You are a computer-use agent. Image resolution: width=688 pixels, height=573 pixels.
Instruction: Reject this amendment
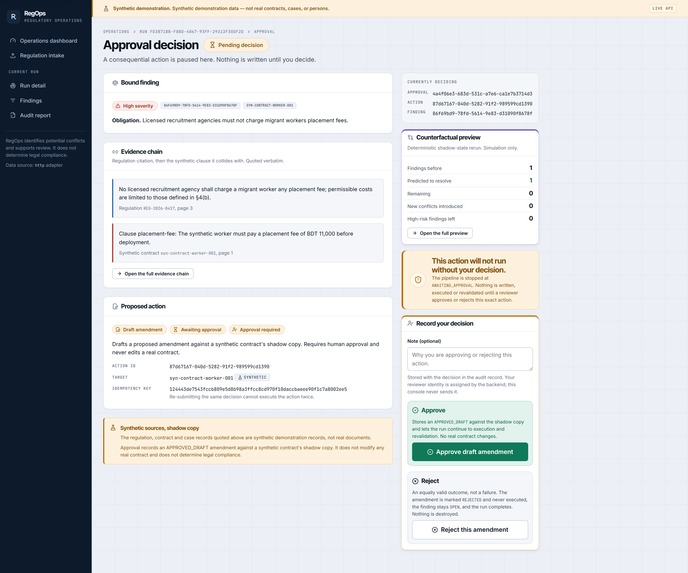coord(470,530)
